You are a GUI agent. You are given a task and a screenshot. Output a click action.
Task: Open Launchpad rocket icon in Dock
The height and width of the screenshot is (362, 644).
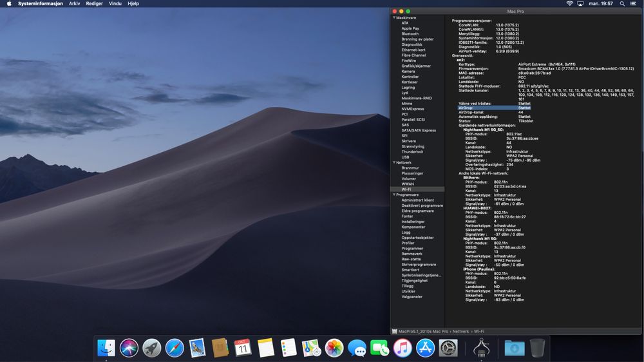(x=151, y=348)
